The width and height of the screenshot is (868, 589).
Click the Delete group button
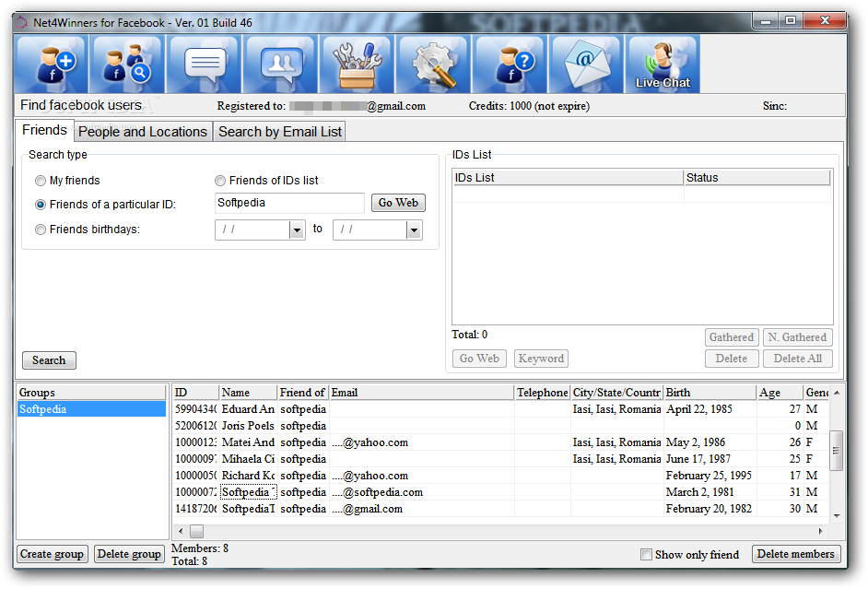point(129,554)
